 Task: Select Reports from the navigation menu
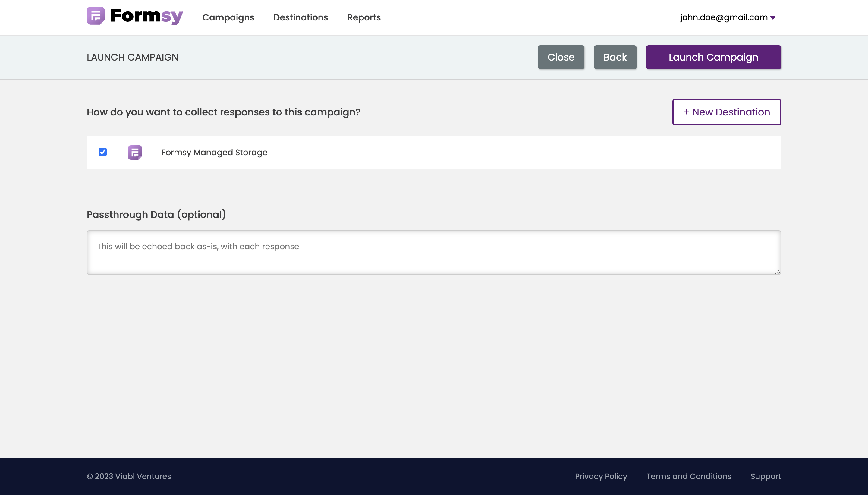pos(364,17)
